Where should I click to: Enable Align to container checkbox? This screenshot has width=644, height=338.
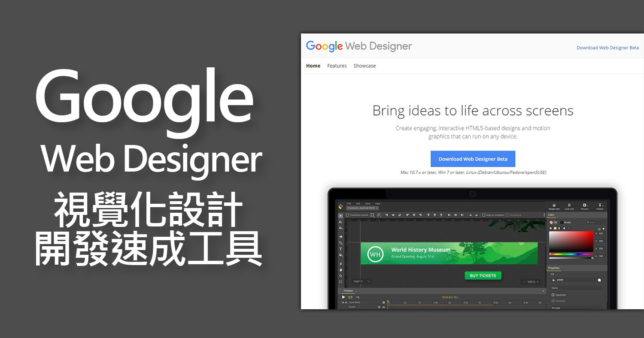click(x=484, y=215)
